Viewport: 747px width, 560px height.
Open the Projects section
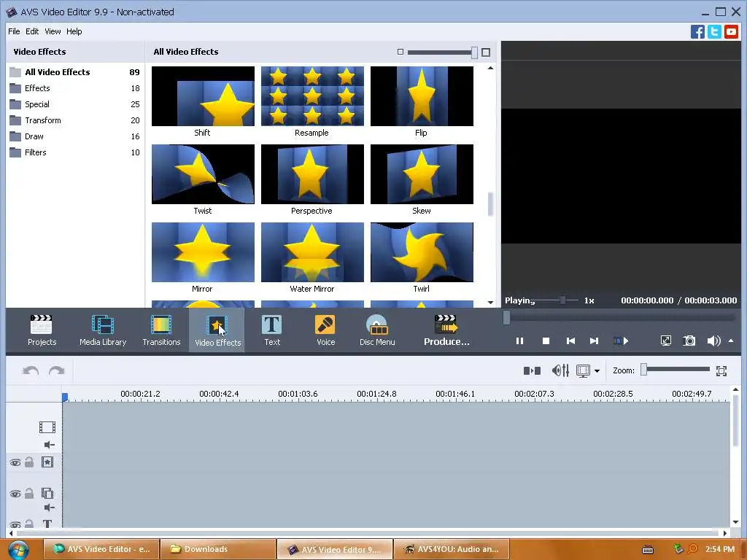(42, 330)
